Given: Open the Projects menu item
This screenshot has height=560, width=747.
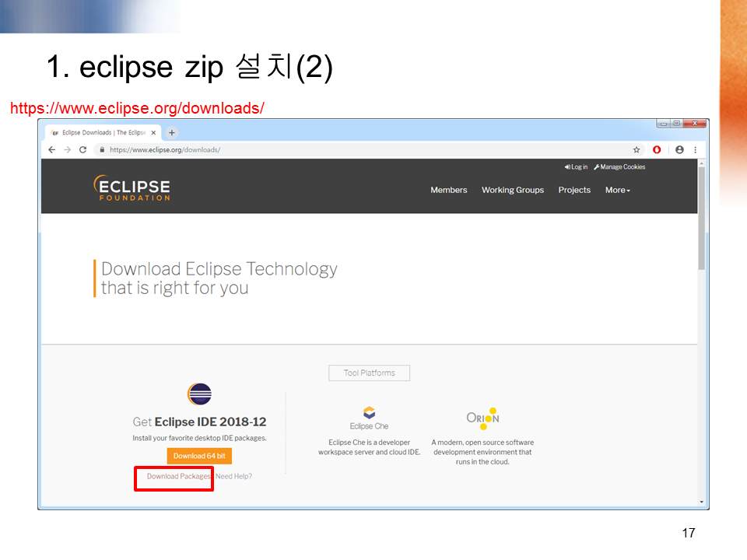Looking at the screenshot, I should (x=574, y=190).
